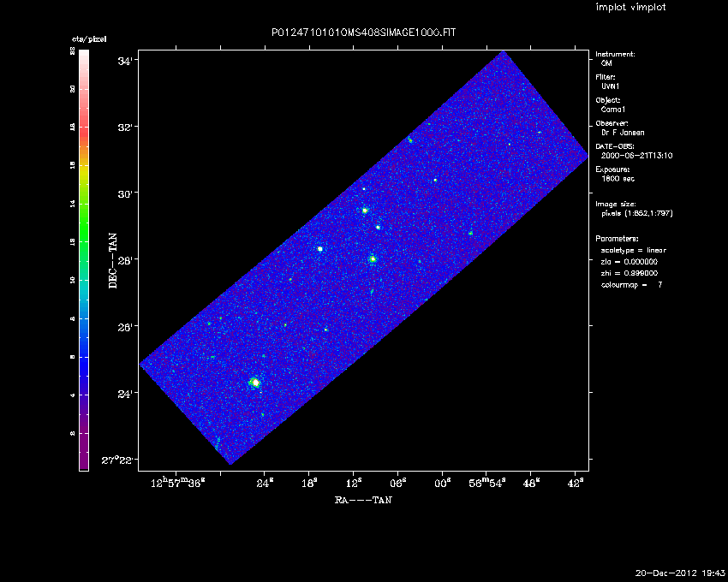The height and width of the screenshot is (582, 728).
Task: Click the brightest star near image bottom-left
Action: (254, 383)
